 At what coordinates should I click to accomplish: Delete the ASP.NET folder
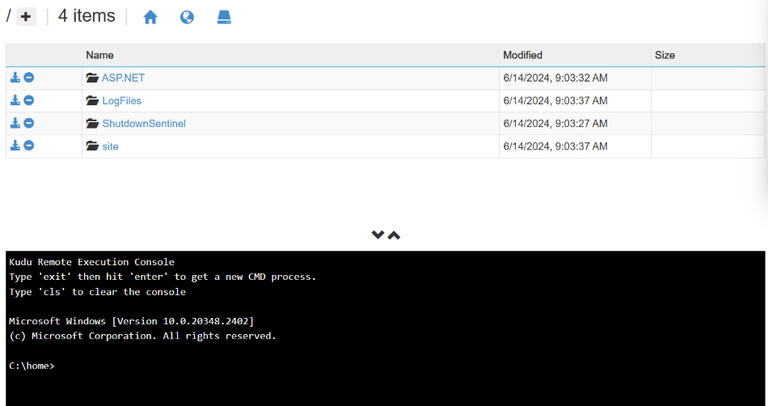[x=29, y=77]
